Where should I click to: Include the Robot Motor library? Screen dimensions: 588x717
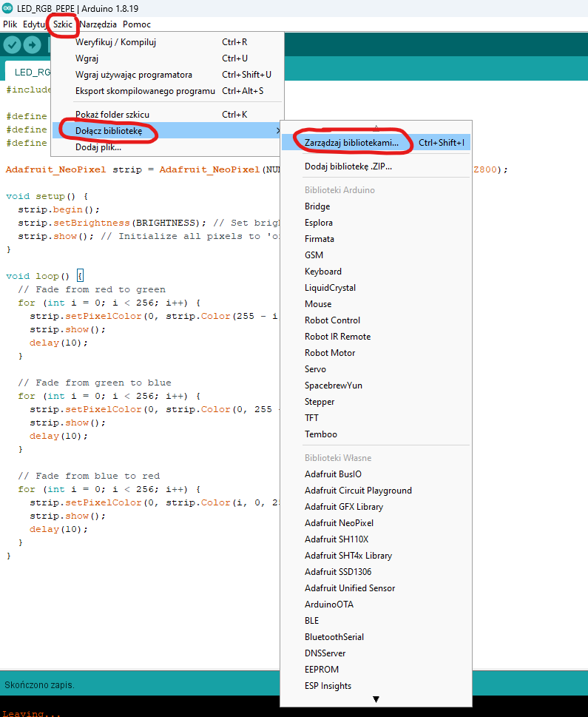tap(376, 353)
